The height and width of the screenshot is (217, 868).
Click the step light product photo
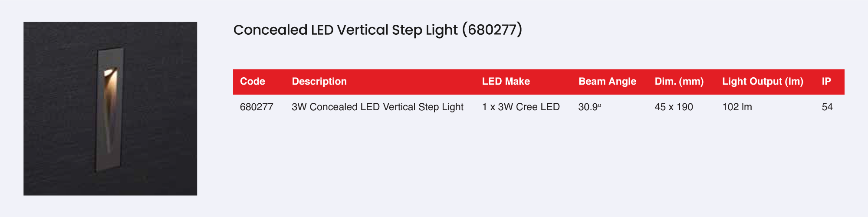[x=110, y=108]
